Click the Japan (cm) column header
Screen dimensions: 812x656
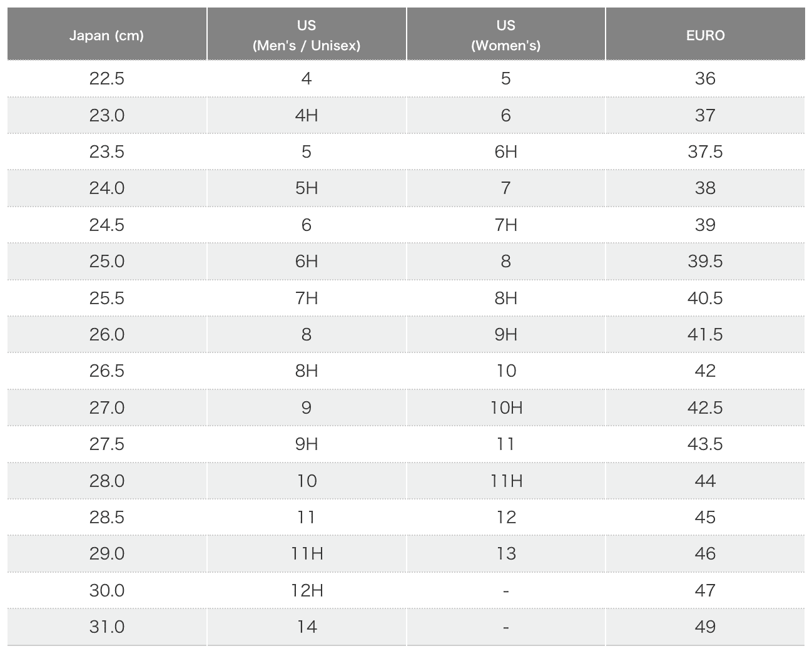pos(106,35)
